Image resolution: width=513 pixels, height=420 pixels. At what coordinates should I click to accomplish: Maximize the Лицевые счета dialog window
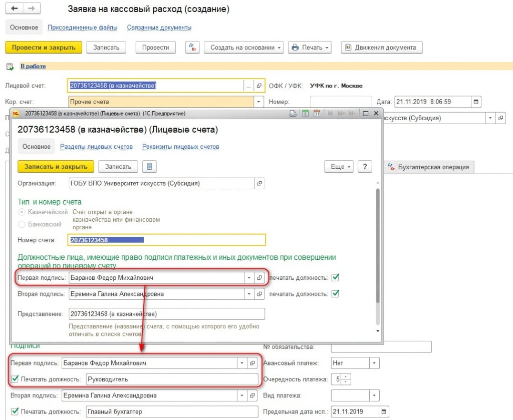tap(366, 114)
